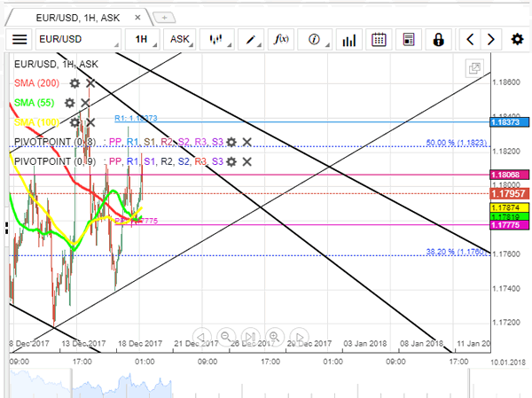Click the SMA (100) legend label
Screen dimensions: 532x398
[36, 122]
